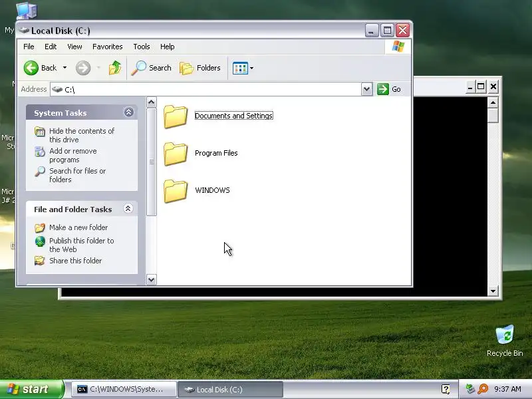
Task: Click the Local Disk drive icon in title bar
Action: tap(24, 31)
